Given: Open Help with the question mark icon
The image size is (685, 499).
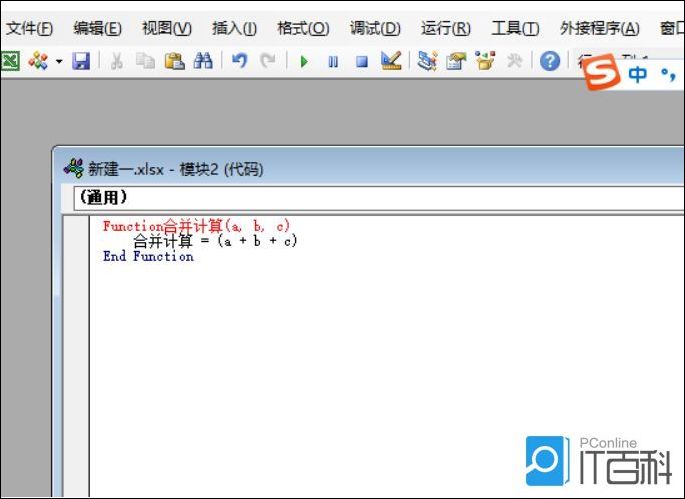Looking at the screenshot, I should click(x=550, y=61).
